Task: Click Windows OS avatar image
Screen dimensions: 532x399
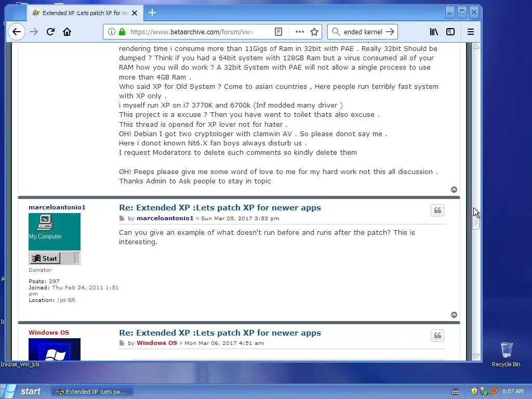Action: point(54,350)
